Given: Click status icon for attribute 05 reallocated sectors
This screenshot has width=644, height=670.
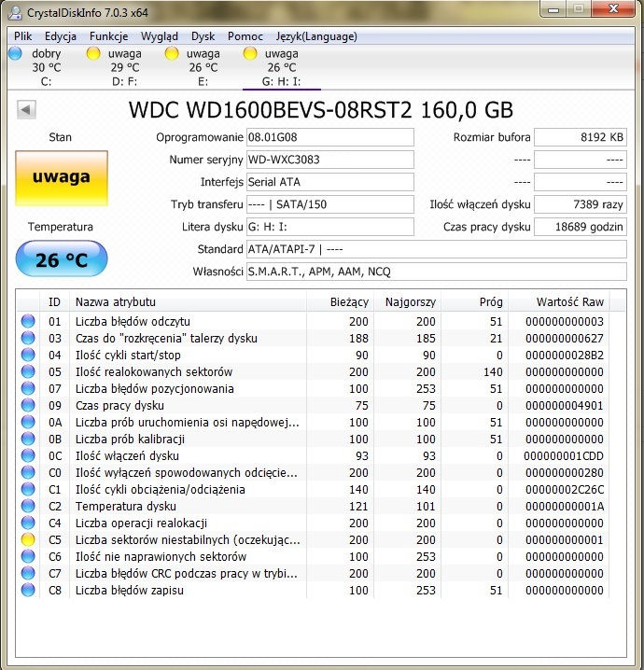Looking at the screenshot, I should click(x=28, y=371).
